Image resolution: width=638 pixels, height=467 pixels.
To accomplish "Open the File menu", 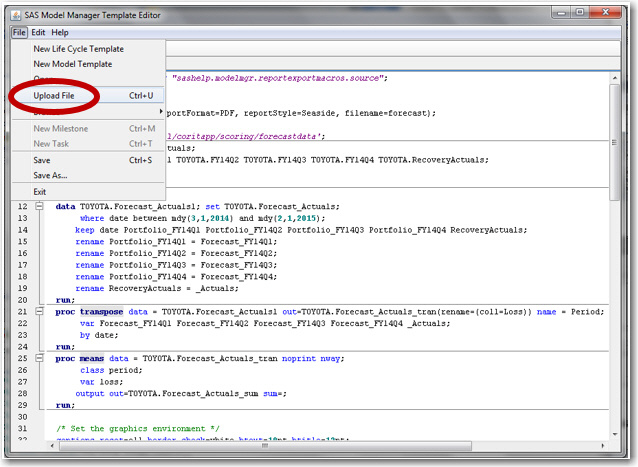I will (20, 32).
